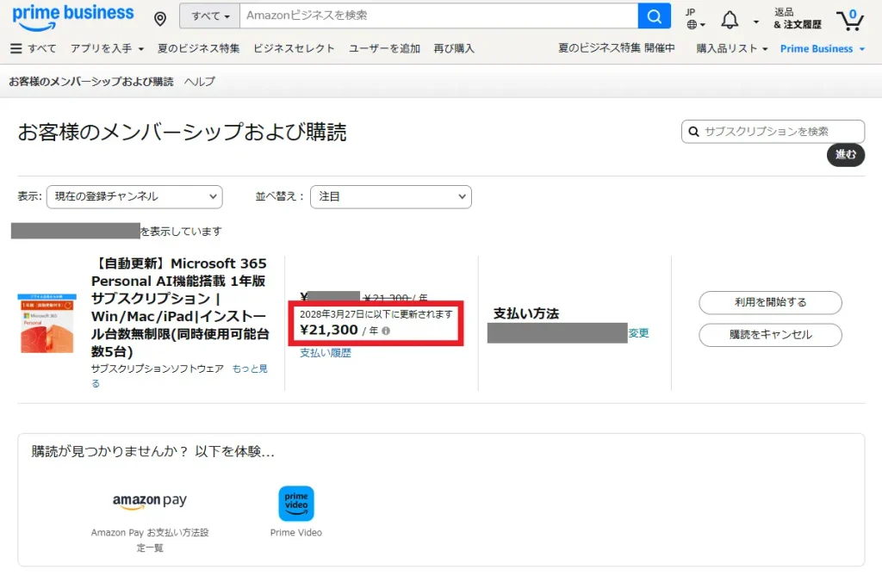882x588 pixels.
Task: Expand the Prime Business nav dropdown
Action: 822,48
